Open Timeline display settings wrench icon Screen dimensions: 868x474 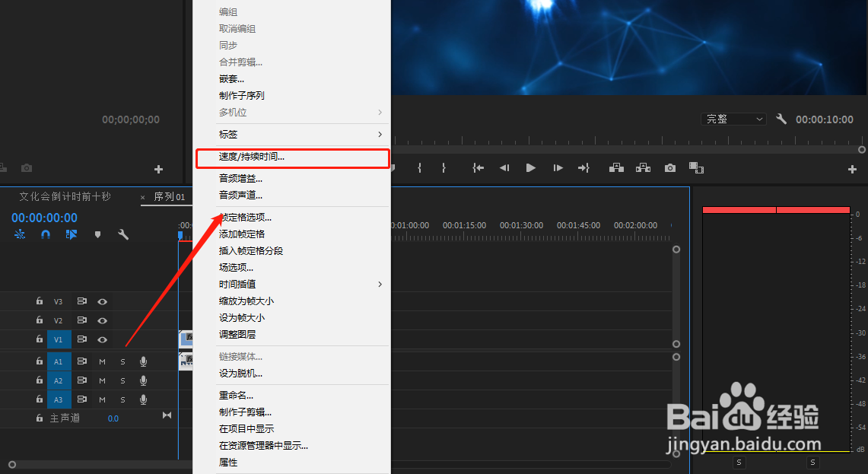[123, 234]
